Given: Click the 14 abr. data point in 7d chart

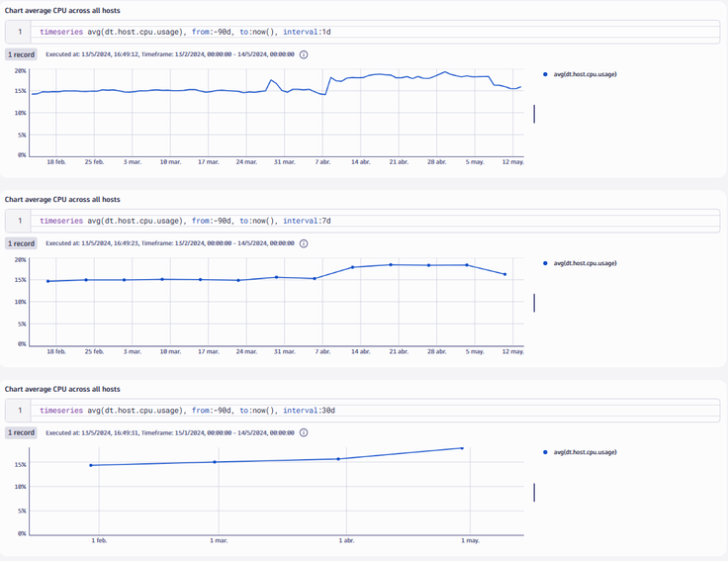Looking at the screenshot, I should pyautogui.click(x=353, y=267).
